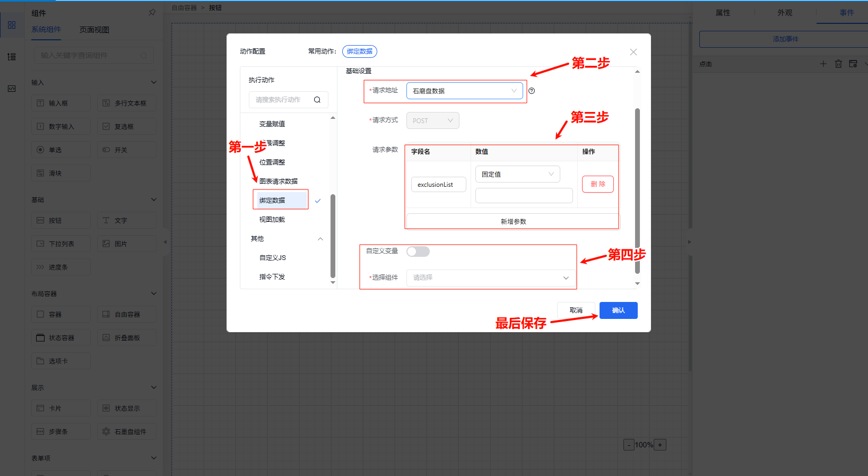Screen dimensions: 868x476
Task: Click the exclusionList field name input
Action: tap(439, 184)
